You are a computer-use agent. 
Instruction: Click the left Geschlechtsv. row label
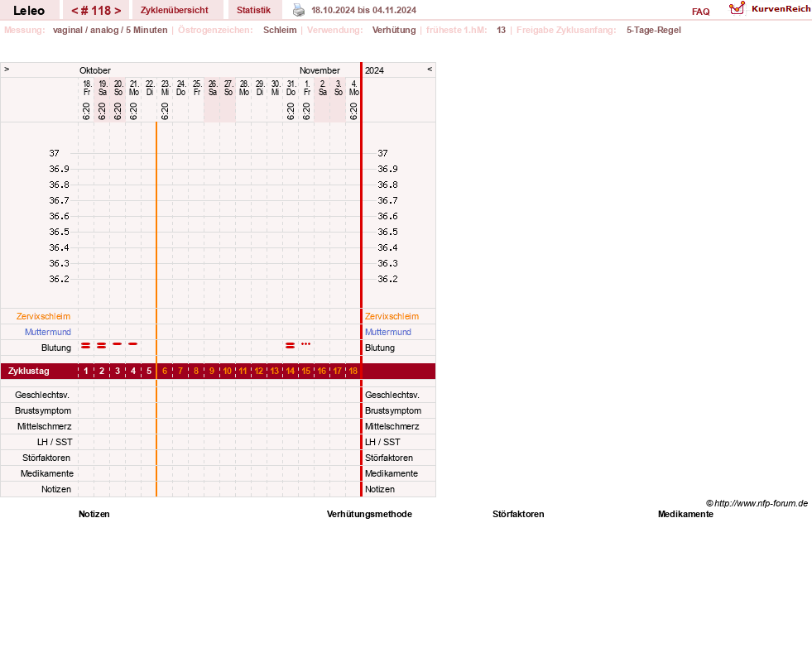pos(42,395)
